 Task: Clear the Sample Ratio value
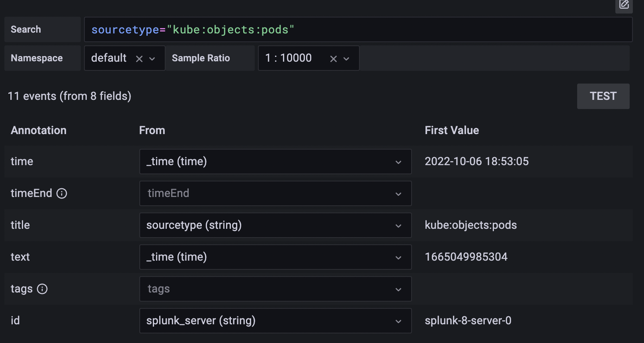point(334,59)
